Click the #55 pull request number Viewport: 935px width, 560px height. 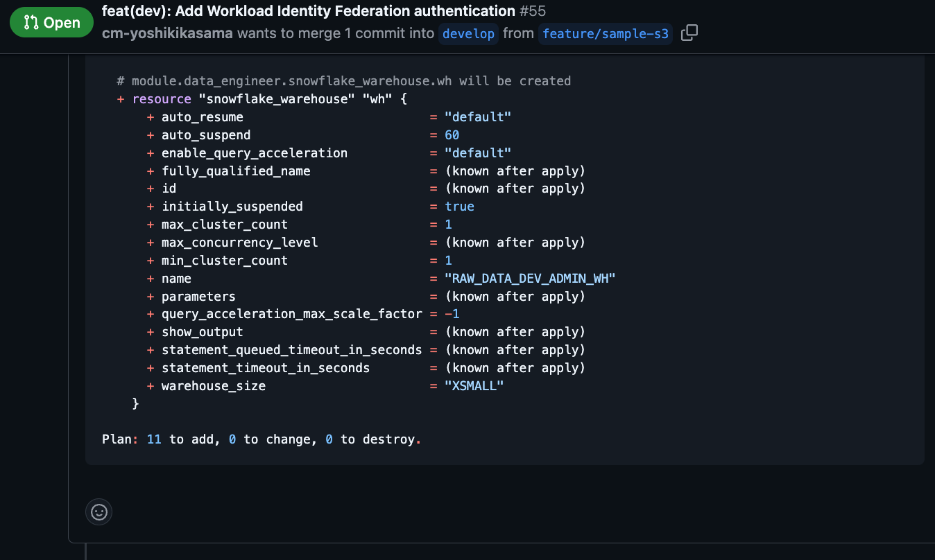533,11
